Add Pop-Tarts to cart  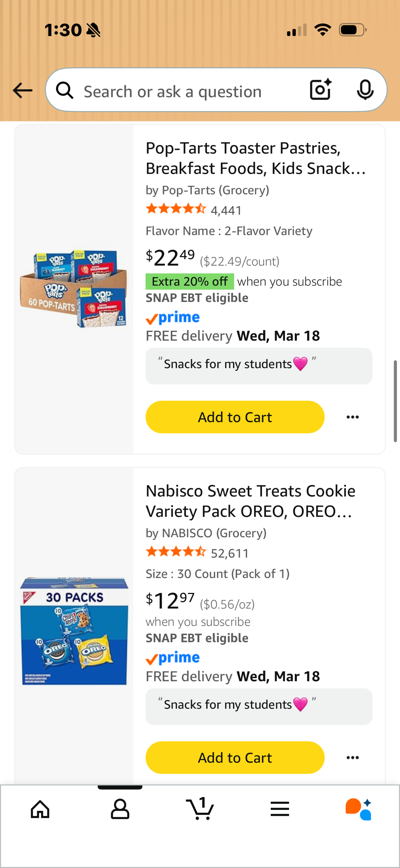[x=235, y=417]
